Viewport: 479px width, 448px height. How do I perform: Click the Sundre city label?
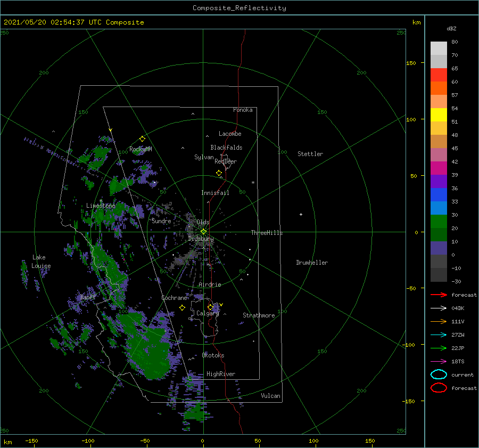(161, 221)
